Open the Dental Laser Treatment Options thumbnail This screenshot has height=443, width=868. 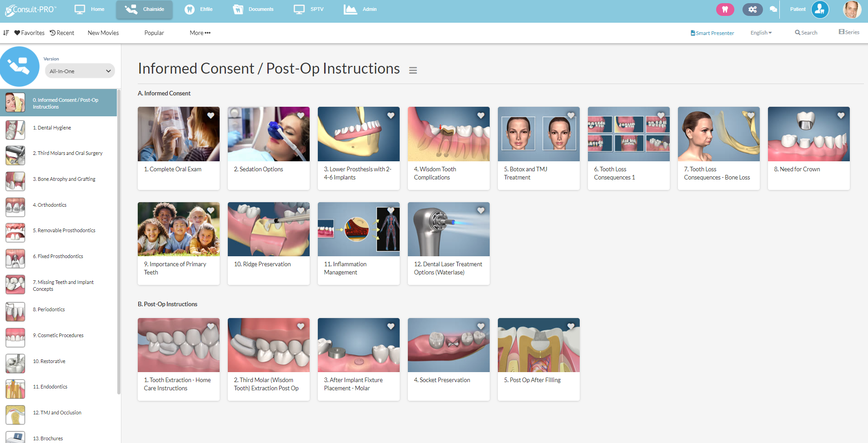(448, 229)
